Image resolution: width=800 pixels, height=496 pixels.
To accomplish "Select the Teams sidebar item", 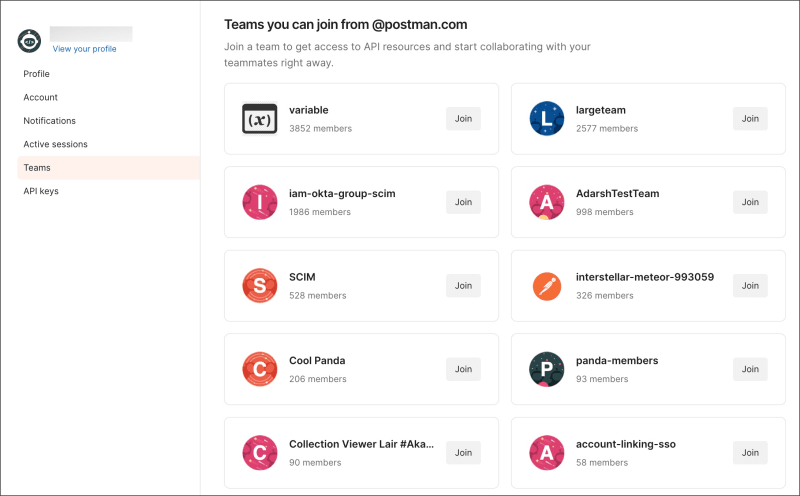I will click(109, 168).
